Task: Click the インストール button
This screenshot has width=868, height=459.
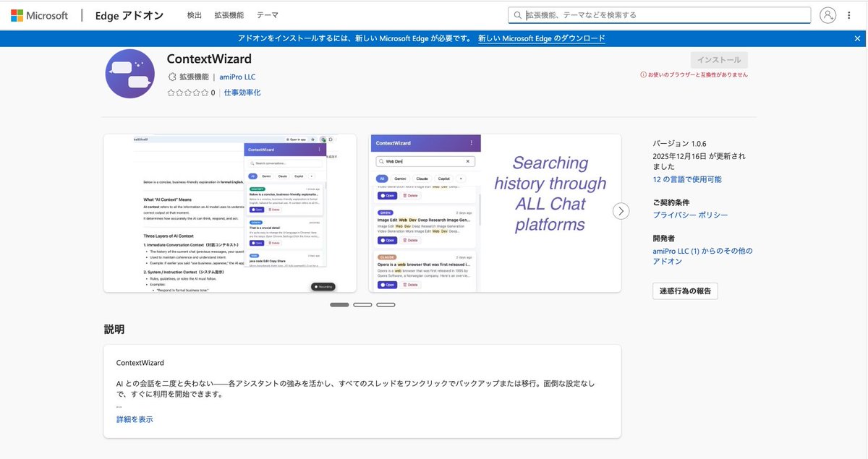Action: pyautogui.click(x=719, y=60)
